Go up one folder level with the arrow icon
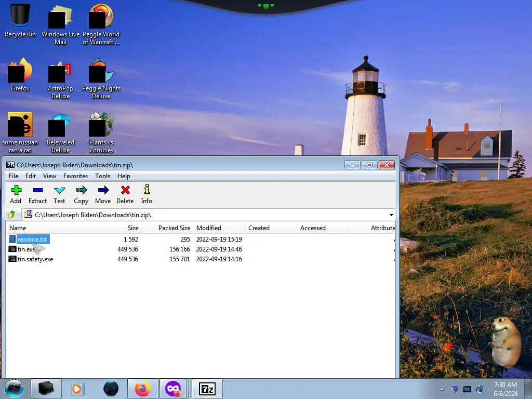This screenshot has height=399, width=532. coord(12,215)
